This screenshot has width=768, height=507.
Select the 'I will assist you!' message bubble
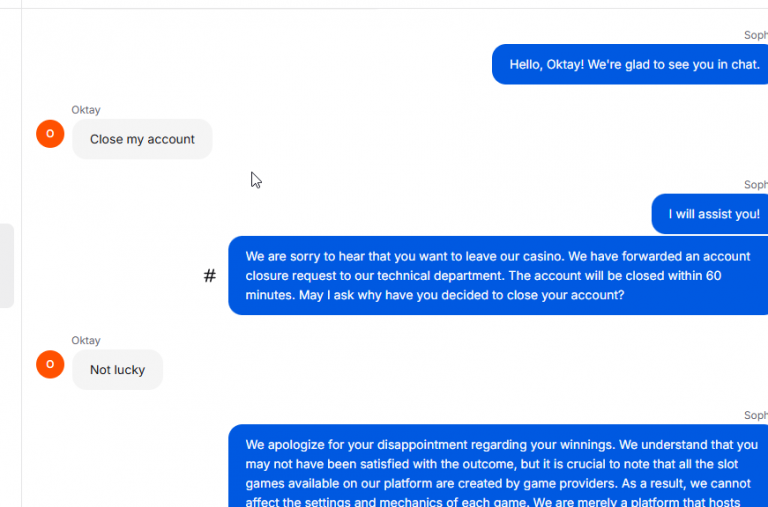[x=710, y=214]
